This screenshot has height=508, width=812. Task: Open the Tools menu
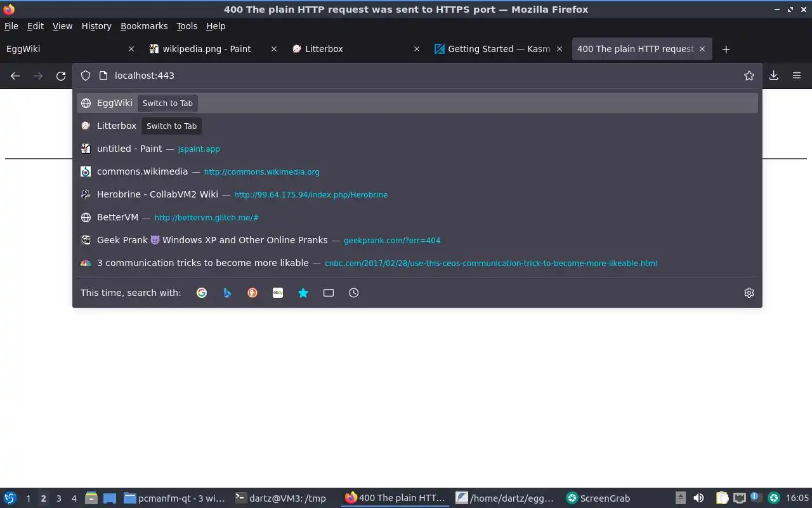(x=187, y=26)
